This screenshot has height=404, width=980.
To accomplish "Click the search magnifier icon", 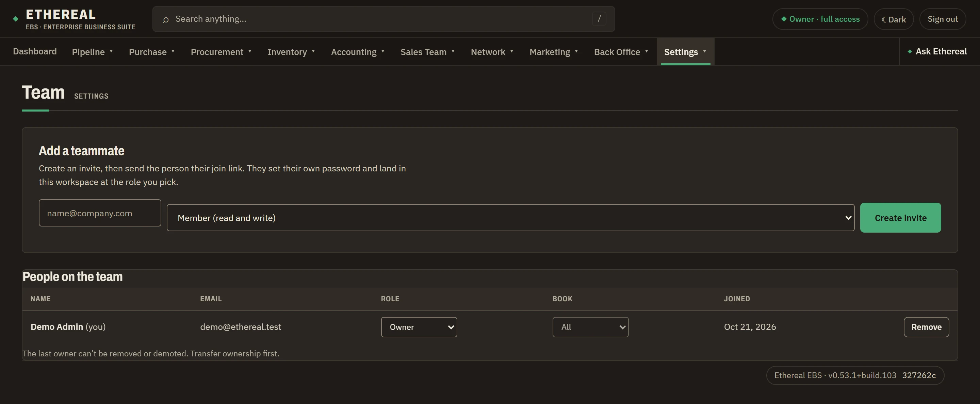I will tap(165, 19).
